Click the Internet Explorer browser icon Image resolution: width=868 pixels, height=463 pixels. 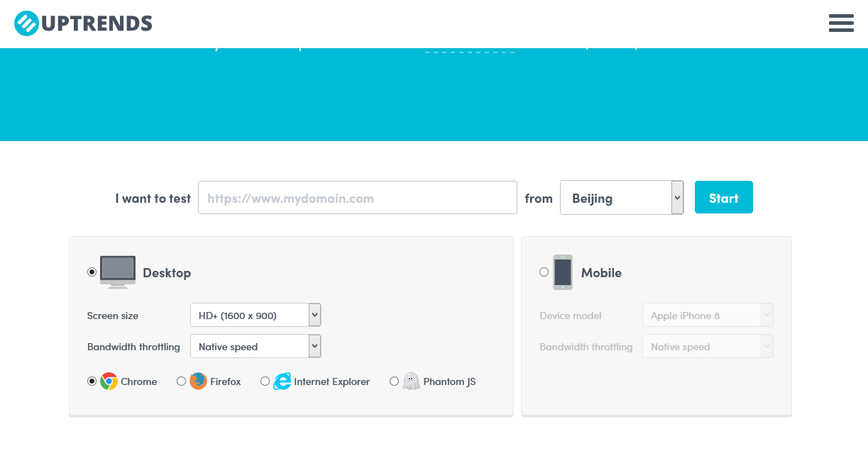282,381
